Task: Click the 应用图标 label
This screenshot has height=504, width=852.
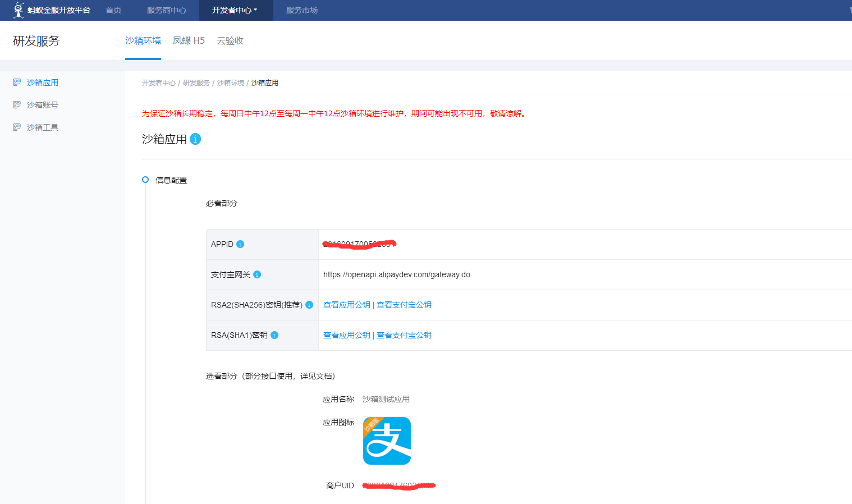Action: pos(338,422)
